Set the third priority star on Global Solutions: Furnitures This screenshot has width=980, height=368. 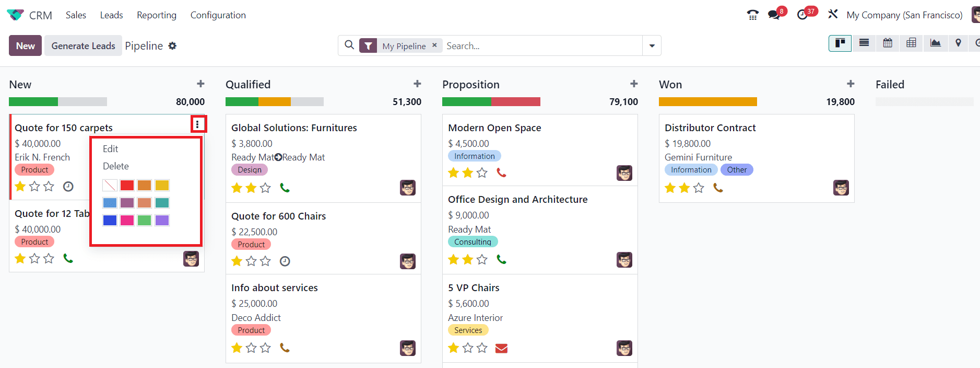[x=265, y=188]
